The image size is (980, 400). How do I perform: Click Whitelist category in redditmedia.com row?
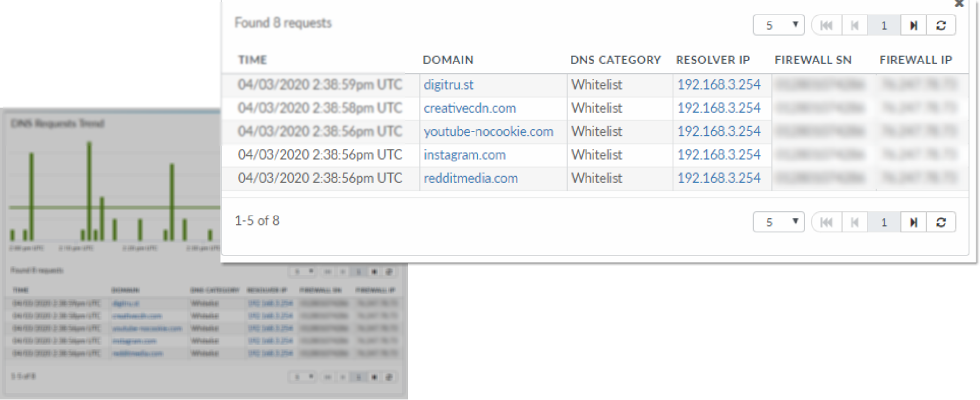[x=597, y=178]
